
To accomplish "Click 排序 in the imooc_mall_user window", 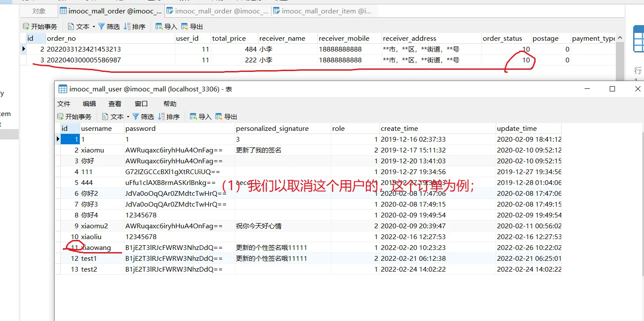I will (169, 117).
